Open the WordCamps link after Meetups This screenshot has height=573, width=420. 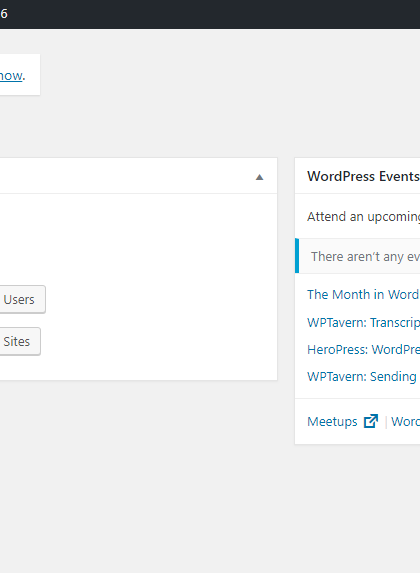pos(405,422)
